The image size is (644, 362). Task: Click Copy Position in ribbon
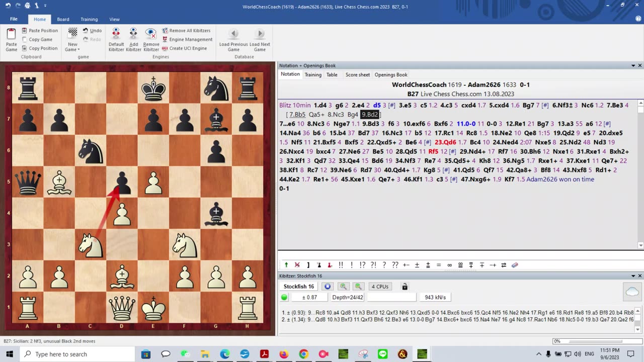40,49
